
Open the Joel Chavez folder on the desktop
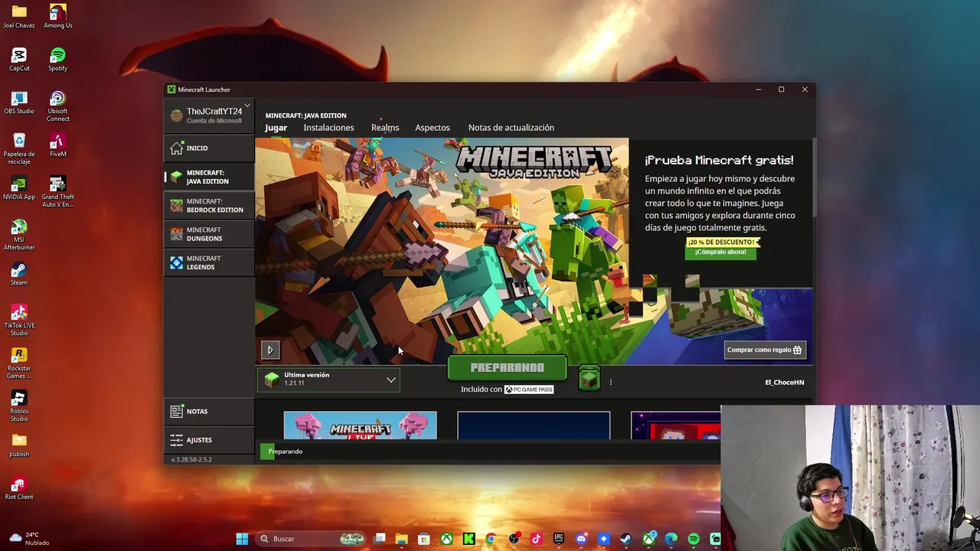point(19,16)
